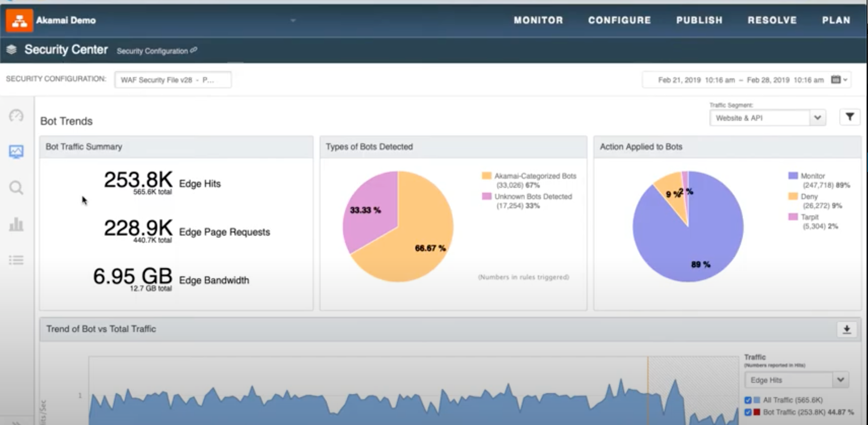Click the 6.95 GB Edge Bandwidth value

coord(133,276)
